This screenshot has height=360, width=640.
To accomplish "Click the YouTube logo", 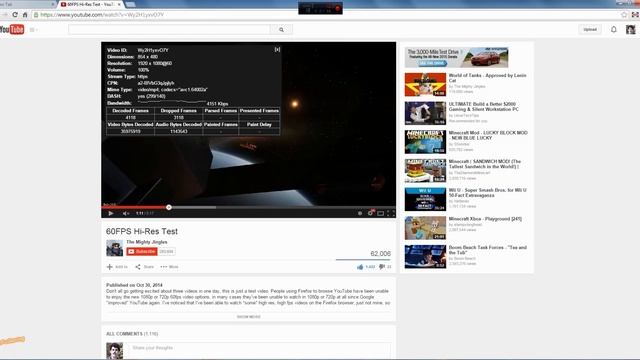I will tap(12, 29).
